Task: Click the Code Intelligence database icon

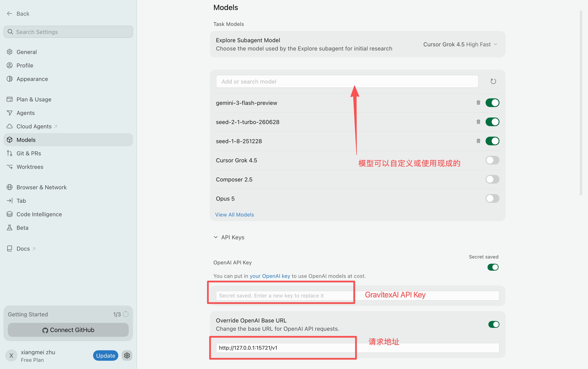Action: pyautogui.click(x=10, y=214)
